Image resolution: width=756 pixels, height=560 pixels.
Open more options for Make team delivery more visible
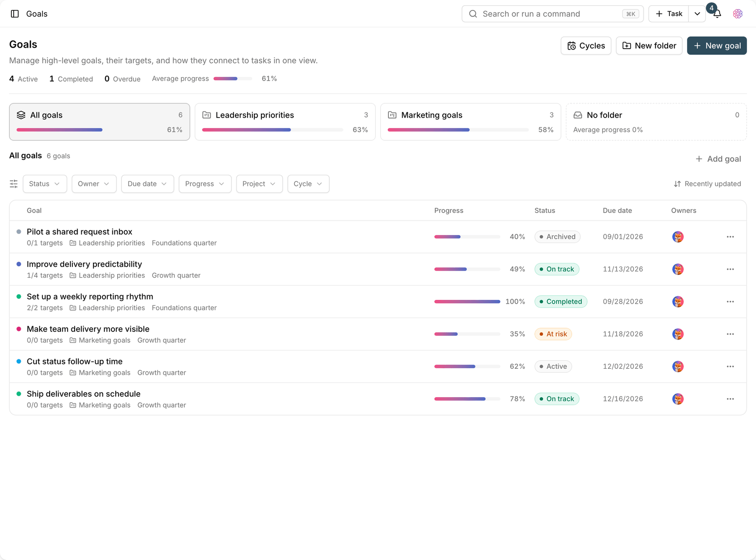[x=730, y=334]
